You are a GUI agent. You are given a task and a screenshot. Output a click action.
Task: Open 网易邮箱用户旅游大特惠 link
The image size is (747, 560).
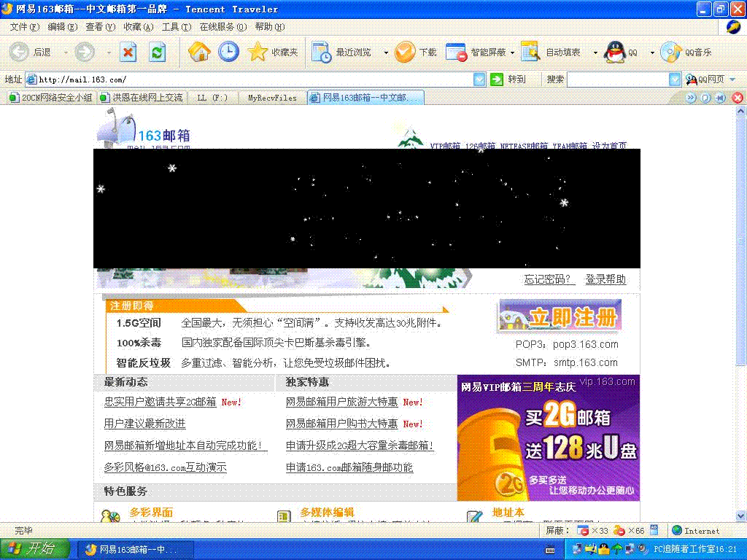(341, 402)
